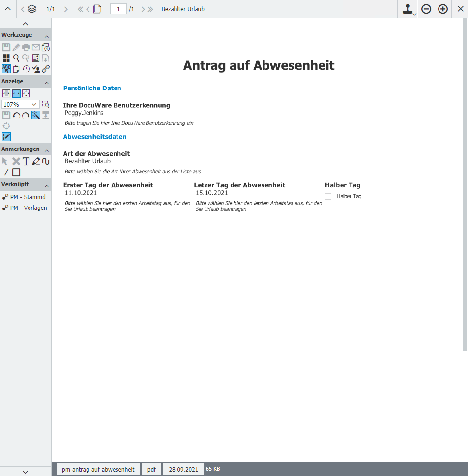Rotate the page counterclockwise

[x=16, y=115]
